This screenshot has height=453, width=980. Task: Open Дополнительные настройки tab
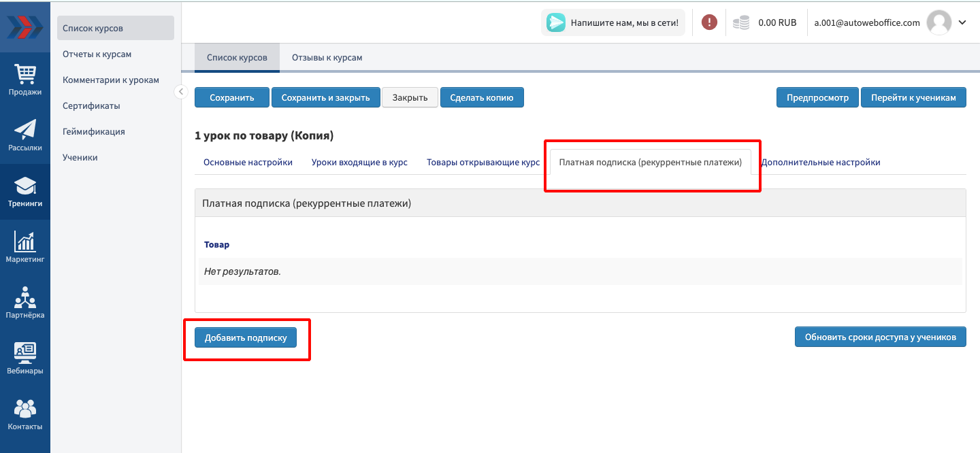tap(821, 163)
